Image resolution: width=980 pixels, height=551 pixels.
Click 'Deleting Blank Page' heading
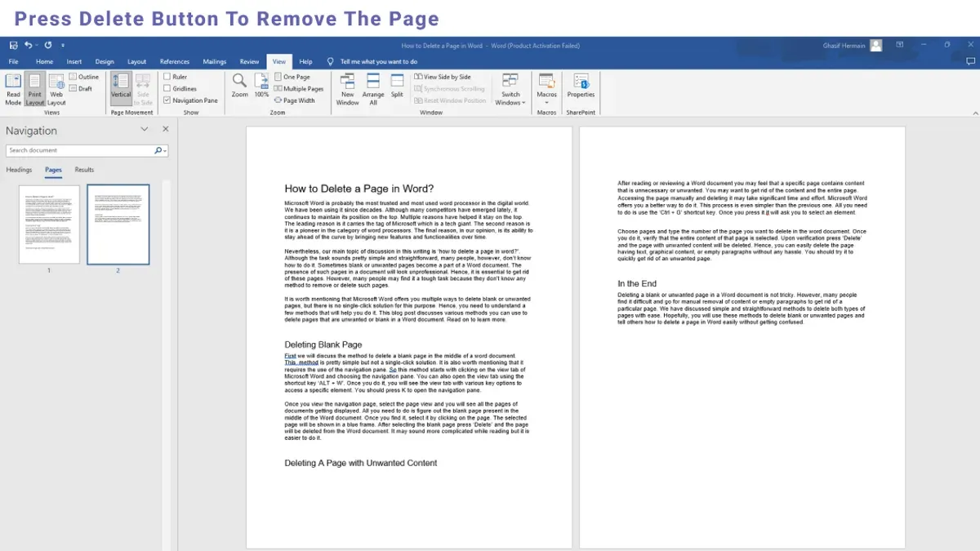click(x=323, y=344)
